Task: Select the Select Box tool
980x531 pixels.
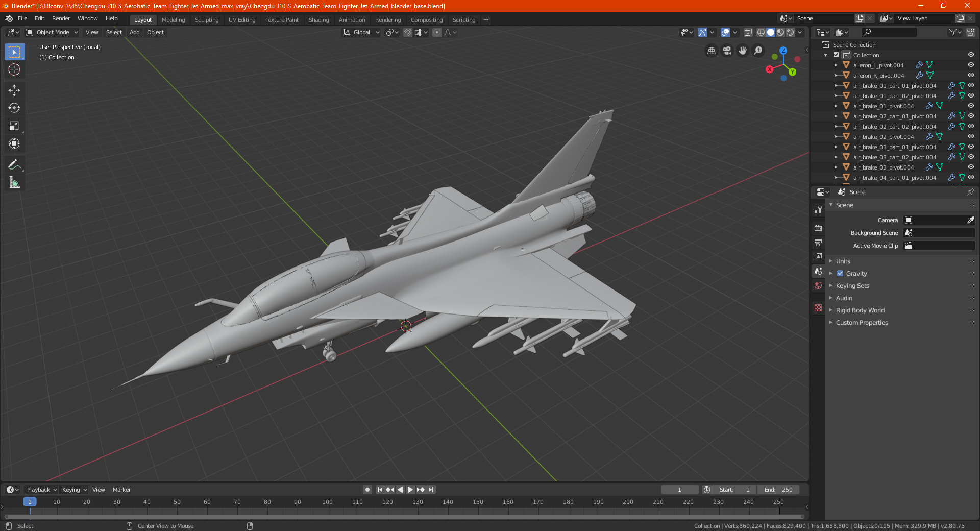Action: point(14,52)
